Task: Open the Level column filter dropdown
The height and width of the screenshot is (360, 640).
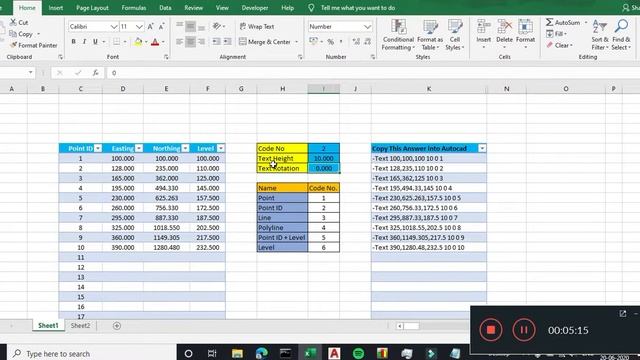Action: pyautogui.click(x=221, y=149)
